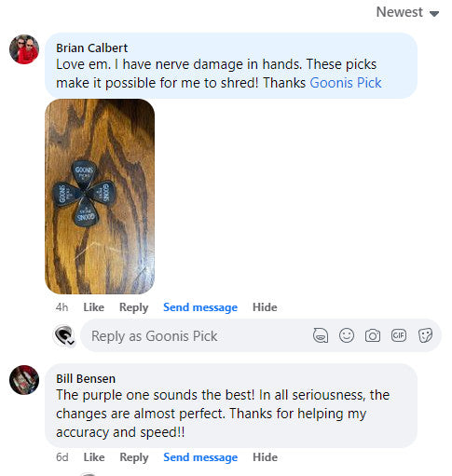452x476 pixels.
Task: Attach a photo using the camera icon
Action: 373,335
